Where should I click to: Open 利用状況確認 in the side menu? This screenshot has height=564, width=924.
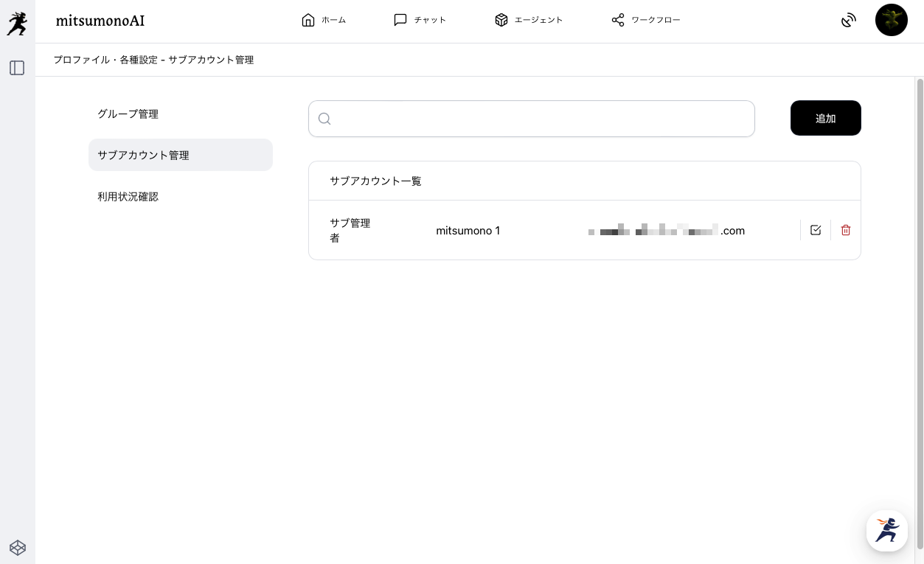tap(128, 197)
